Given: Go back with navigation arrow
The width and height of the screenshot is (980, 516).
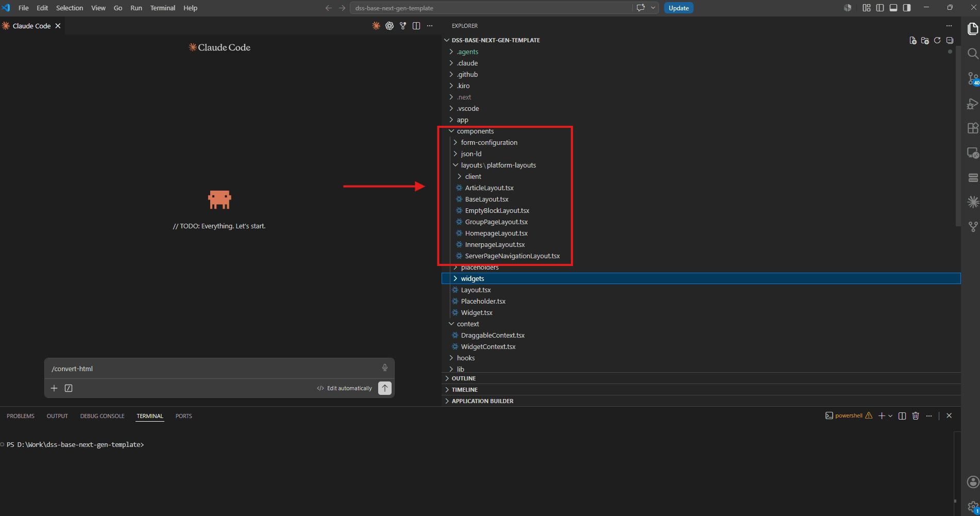Looking at the screenshot, I should (329, 8).
